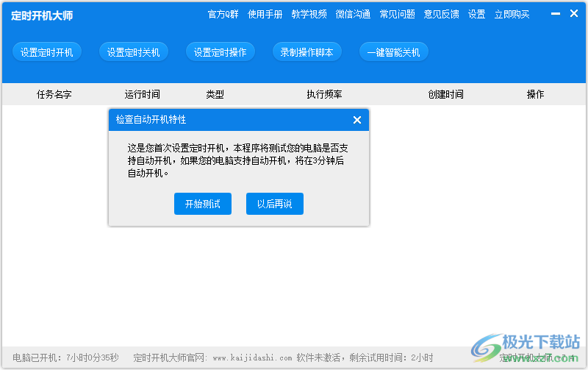Click the 执行频率 column header
This screenshot has width=588, height=370.
coord(324,94)
